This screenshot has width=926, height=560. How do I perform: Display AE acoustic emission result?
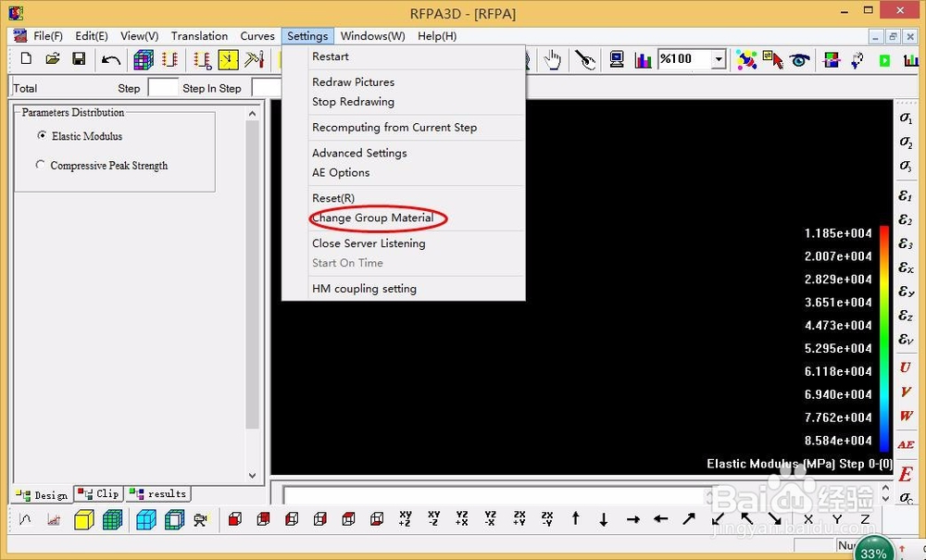tap(906, 445)
